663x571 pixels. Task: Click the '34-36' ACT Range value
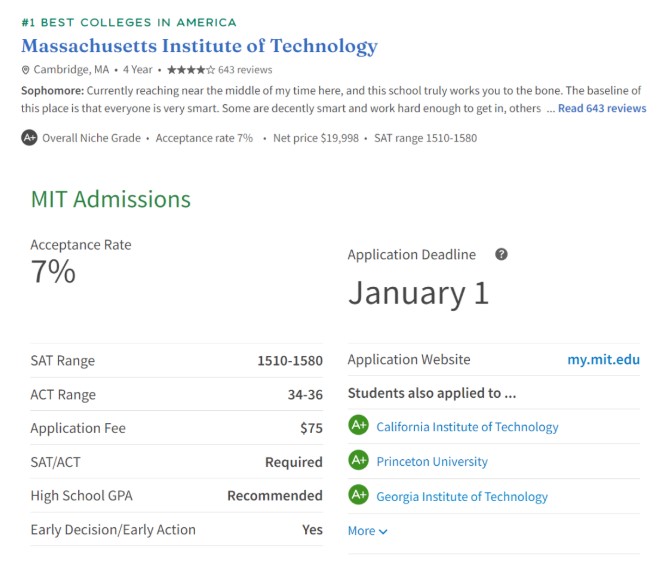point(305,395)
